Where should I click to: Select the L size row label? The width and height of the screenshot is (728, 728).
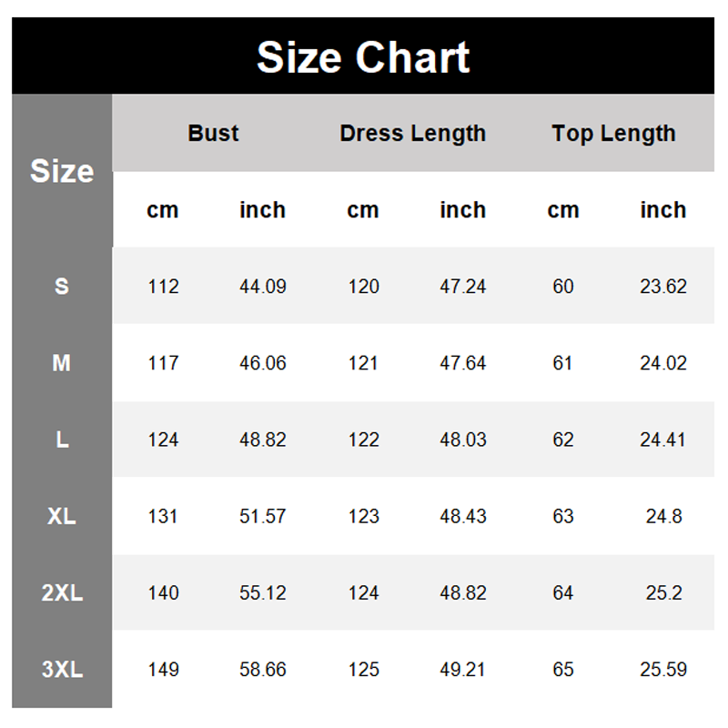62,440
